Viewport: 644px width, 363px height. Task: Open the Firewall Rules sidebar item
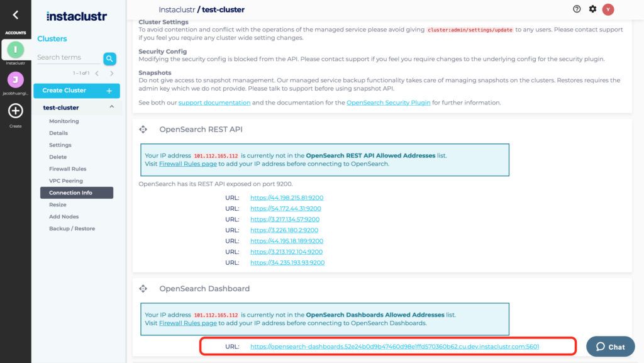[68, 169]
